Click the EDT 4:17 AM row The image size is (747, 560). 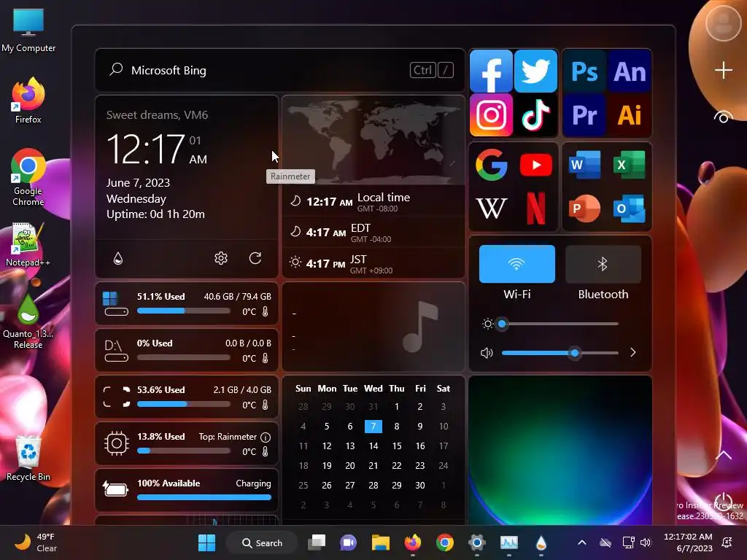coord(373,233)
